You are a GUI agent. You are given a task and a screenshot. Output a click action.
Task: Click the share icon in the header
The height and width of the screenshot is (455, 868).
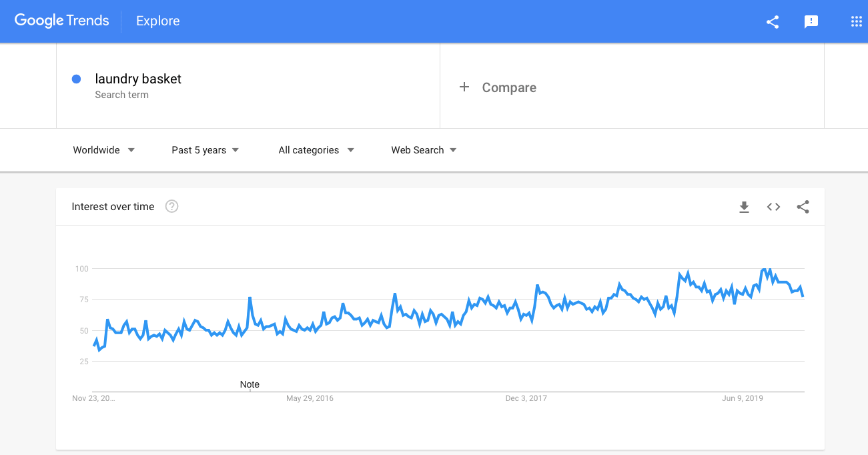click(x=773, y=21)
